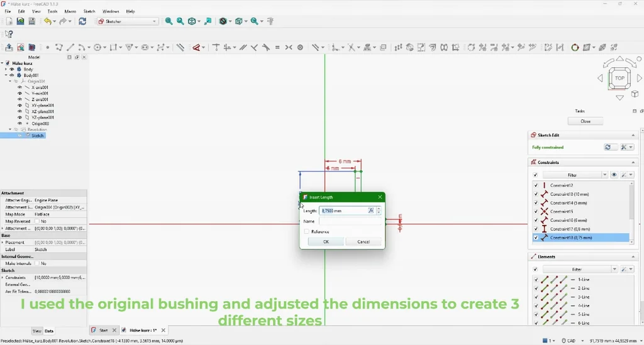Open the Constraints Filter dropdown arrow

(x=604, y=175)
